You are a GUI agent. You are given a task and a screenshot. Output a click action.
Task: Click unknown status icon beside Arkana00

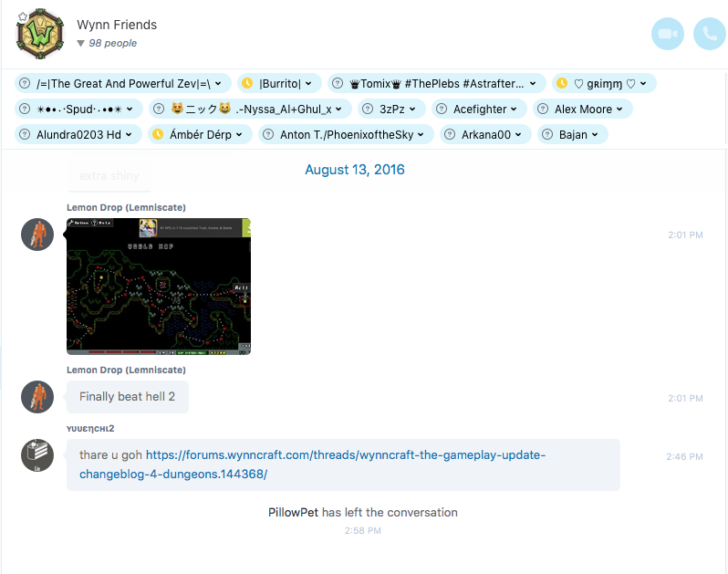[450, 134]
